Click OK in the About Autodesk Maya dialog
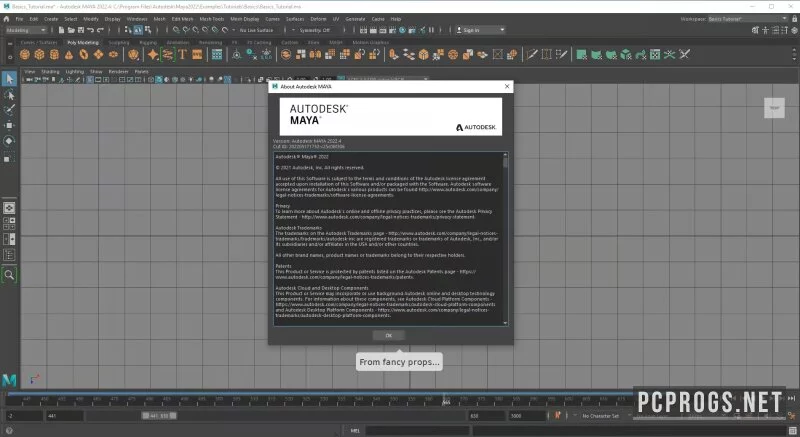This screenshot has width=800, height=437. click(x=389, y=336)
